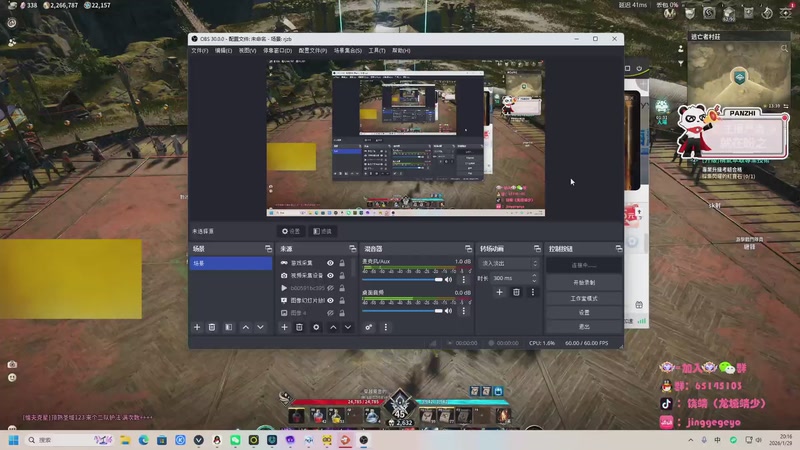Add a new source with plus icon
800x450 pixels.
(x=284, y=327)
